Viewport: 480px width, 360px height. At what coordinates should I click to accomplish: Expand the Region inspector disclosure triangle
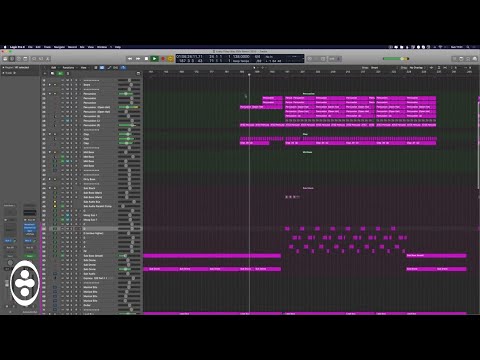click(x=3, y=68)
